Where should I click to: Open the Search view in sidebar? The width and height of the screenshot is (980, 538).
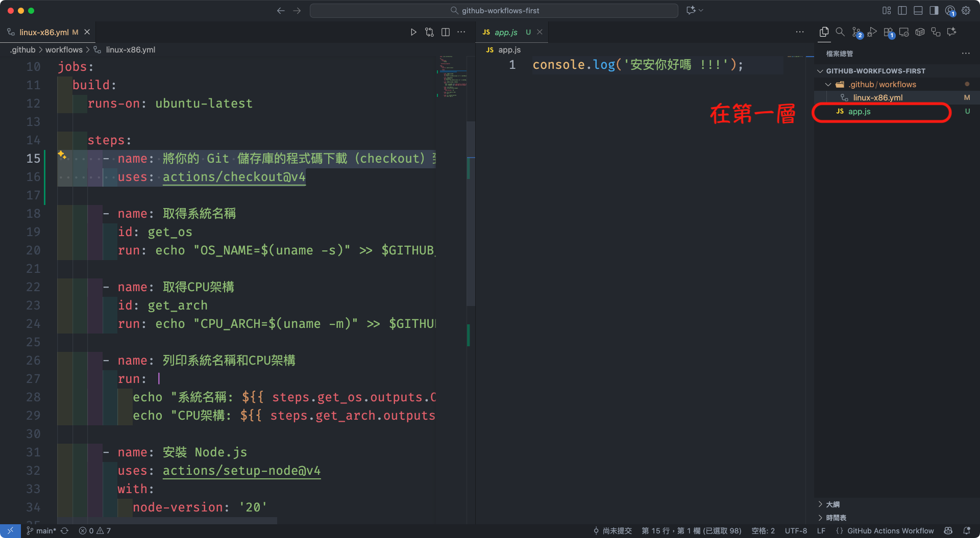840,32
